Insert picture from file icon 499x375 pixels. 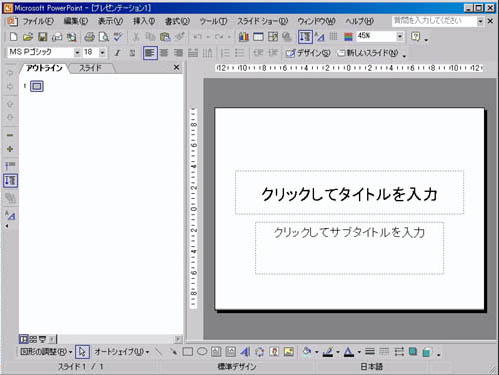click(x=289, y=352)
